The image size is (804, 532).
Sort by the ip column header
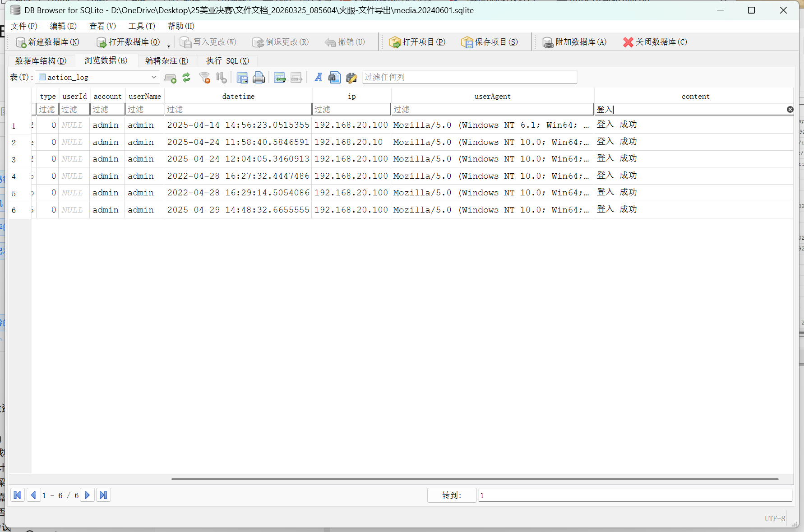coord(351,96)
